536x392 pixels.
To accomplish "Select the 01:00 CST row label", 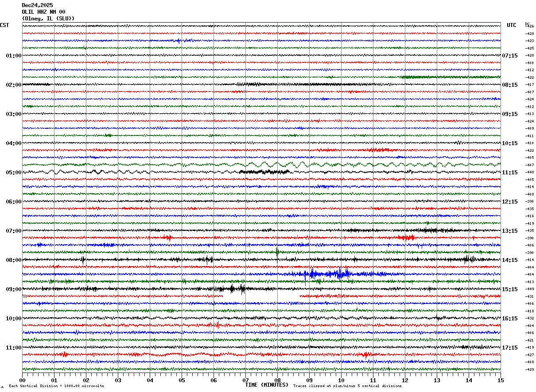I will [14, 56].
